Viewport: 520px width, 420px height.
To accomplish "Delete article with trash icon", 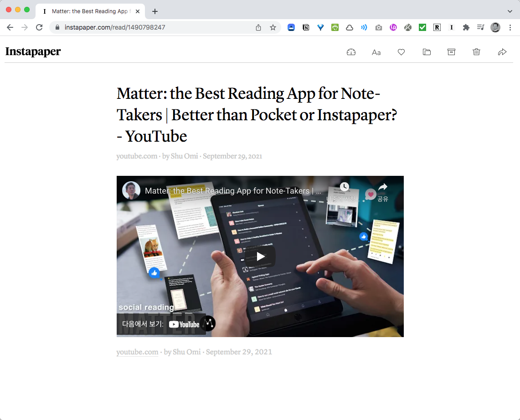I will pos(476,52).
